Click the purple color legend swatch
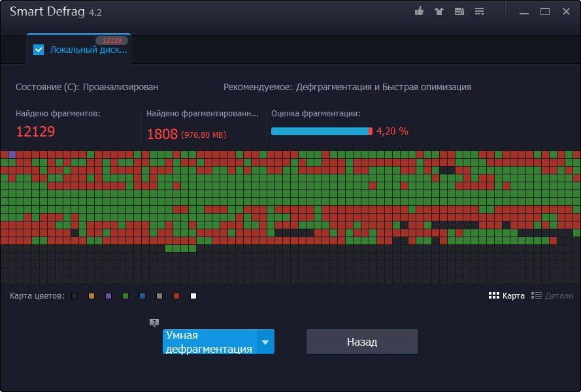This screenshot has width=581, height=392. 108,296
